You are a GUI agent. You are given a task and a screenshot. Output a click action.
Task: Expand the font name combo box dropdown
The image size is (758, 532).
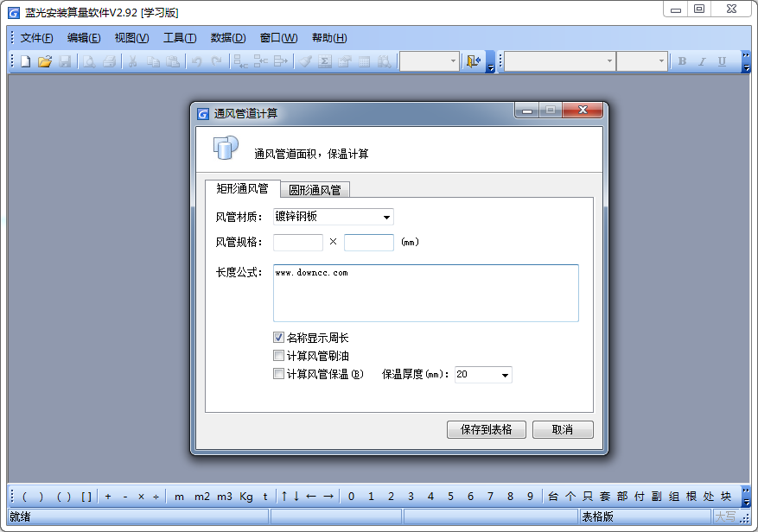click(611, 61)
